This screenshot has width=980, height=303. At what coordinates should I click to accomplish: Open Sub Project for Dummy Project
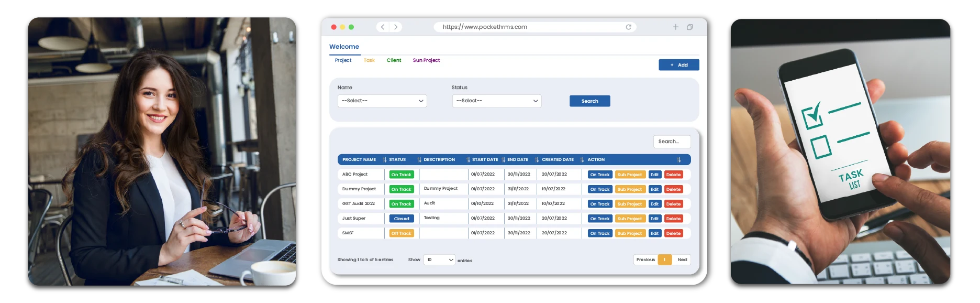pyautogui.click(x=630, y=189)
